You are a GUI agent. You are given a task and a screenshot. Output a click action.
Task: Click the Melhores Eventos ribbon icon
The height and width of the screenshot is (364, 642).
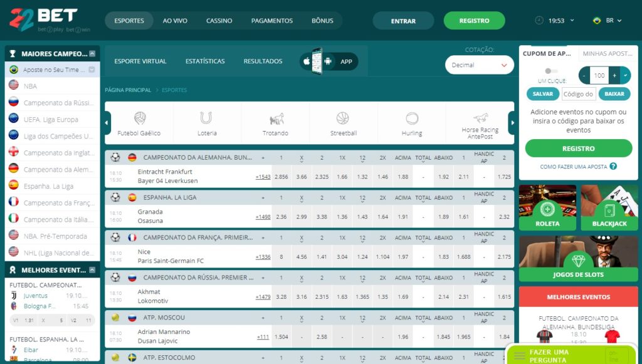point(13,270)
